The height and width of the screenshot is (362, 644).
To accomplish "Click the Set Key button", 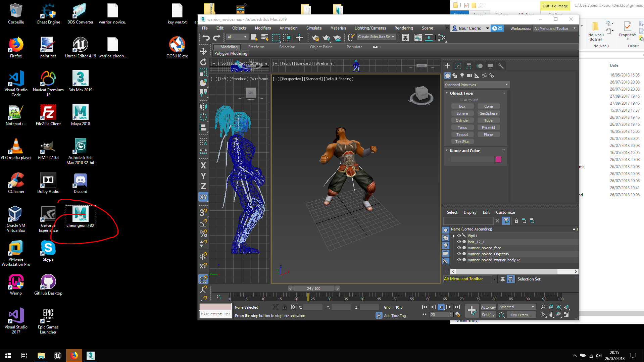I will click(488, 315).
